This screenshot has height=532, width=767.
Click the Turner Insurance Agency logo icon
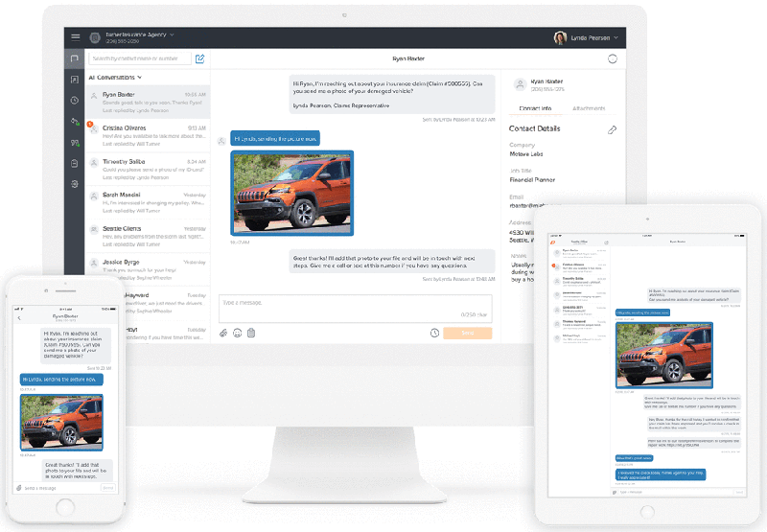pyautogui.click(x=95, y=37)
